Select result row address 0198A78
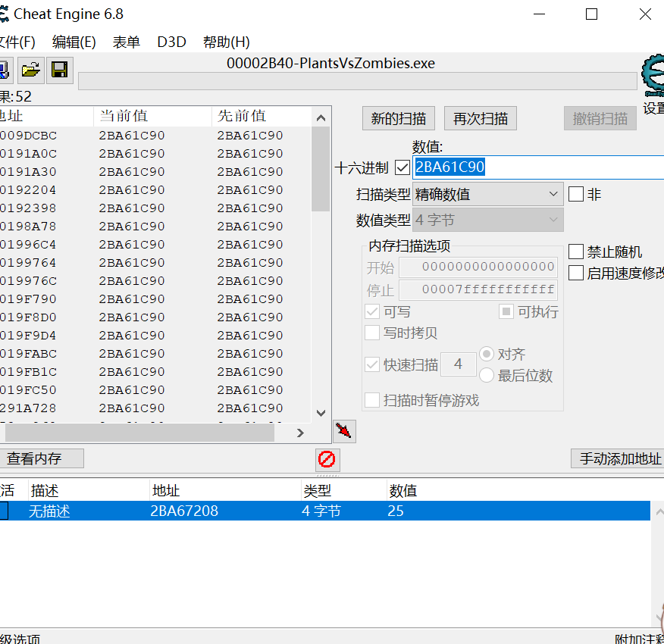The width and height of the screenshot is (664, 644). coord(155,227)
